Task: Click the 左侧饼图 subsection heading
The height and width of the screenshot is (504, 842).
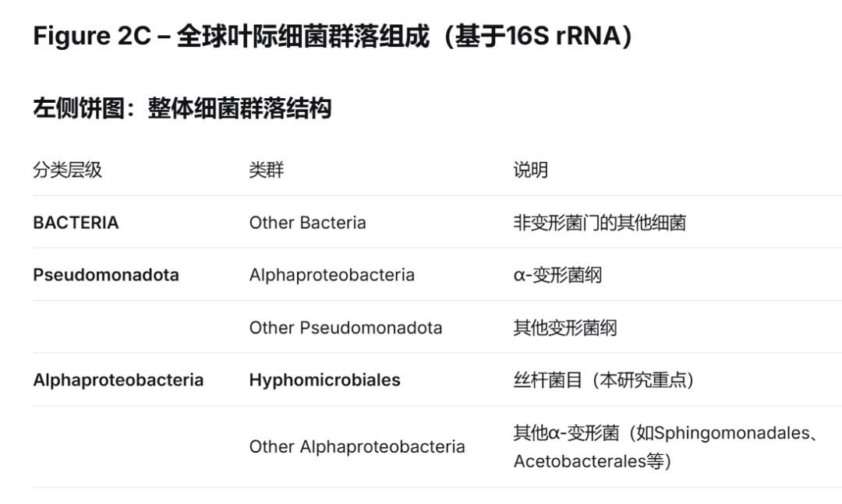Action: (182, 107)
